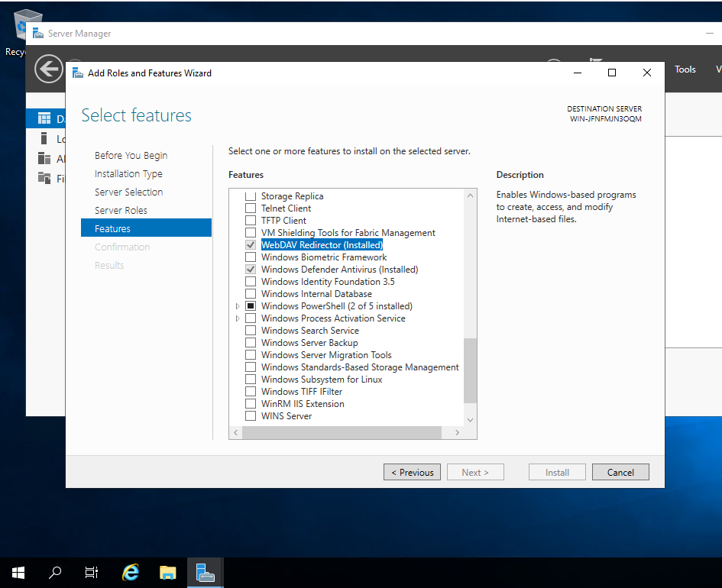Check VM Shielding Tools for Fabric Management
Image resolution: width=722 pixels, height=588 pixels.
point(251,232)
